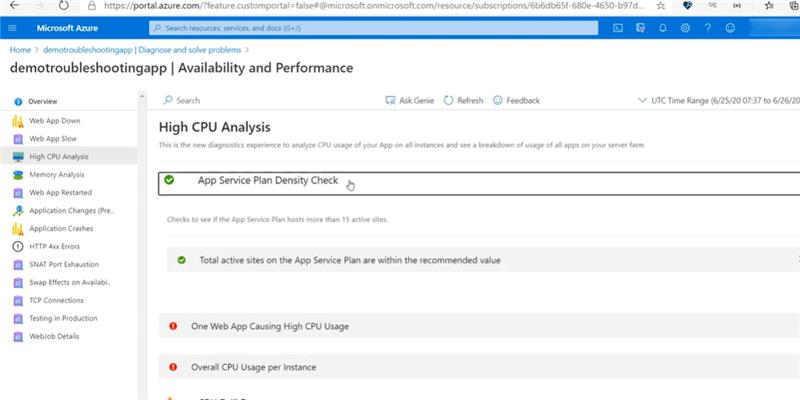
Task: Click the browser address bar URL
Action: pyautogui.click(x=374, y=6)
